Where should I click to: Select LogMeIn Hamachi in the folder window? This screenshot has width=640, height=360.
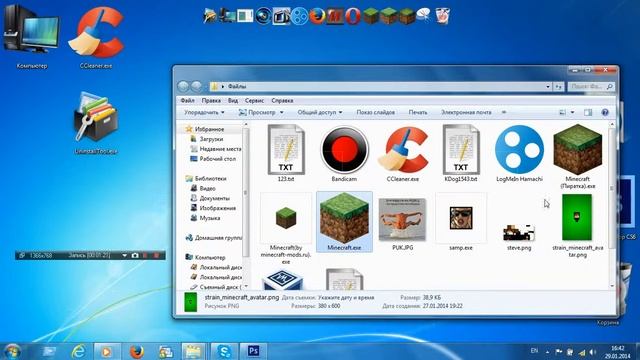(x=519, y=153)
